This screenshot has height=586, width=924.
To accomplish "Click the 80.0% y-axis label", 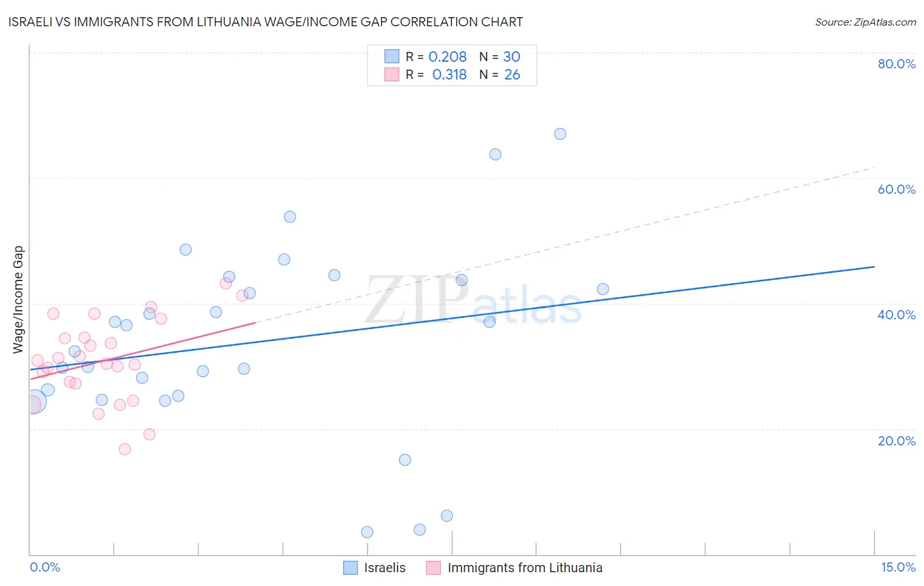I will (896, 64).
